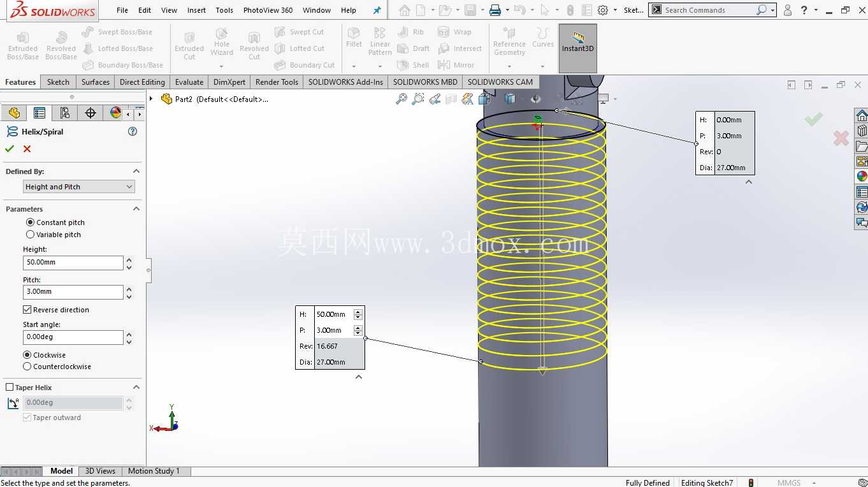Create a new document icon

[421, 10]
